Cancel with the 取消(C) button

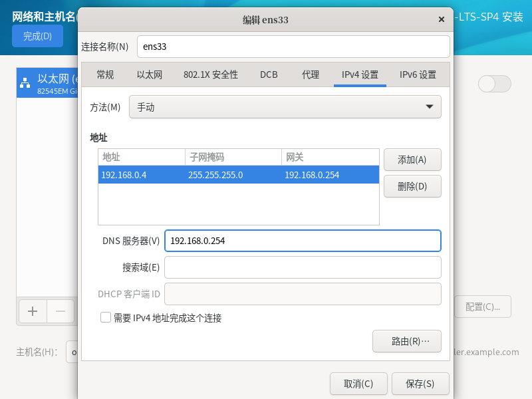click(358, 384)
